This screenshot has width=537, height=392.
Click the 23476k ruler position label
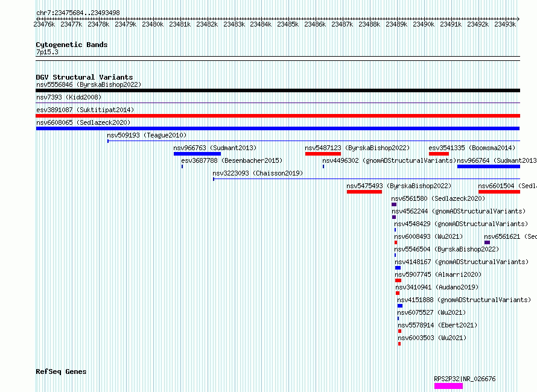coord(44,24)
